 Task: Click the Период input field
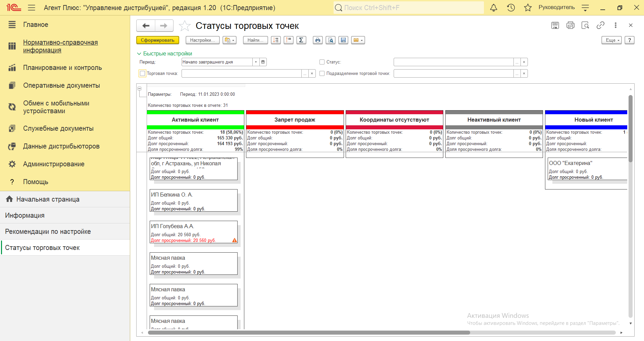tap(217, 62)
